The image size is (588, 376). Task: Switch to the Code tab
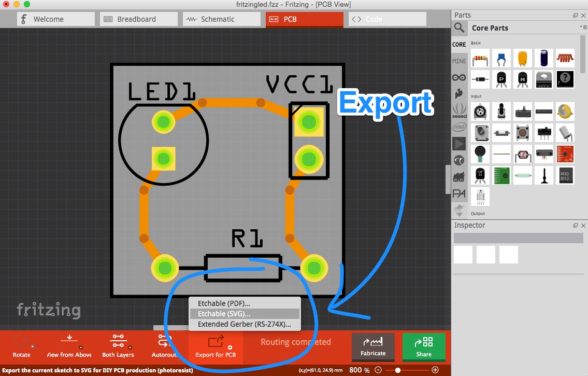(x=388, y=19)
